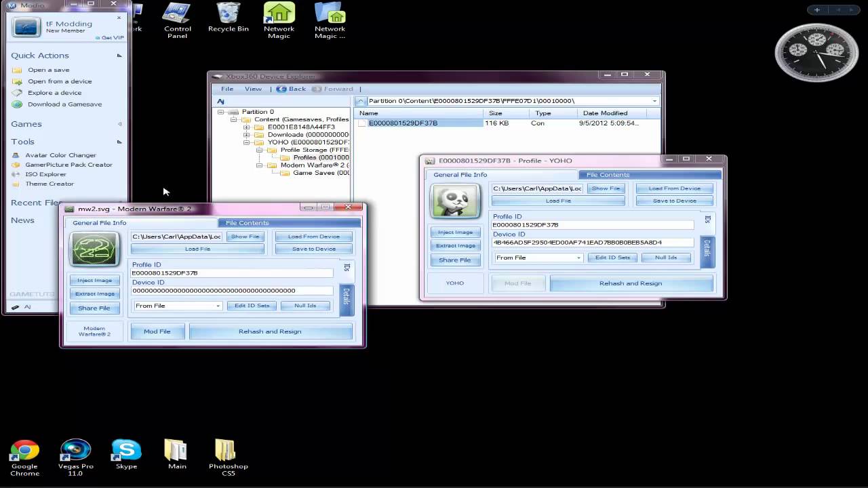Image resolution: width=868 pixels, height=488 pixels.
Task: Open the path dropdown in Device Explorer
Action: [x=654, y=101]
